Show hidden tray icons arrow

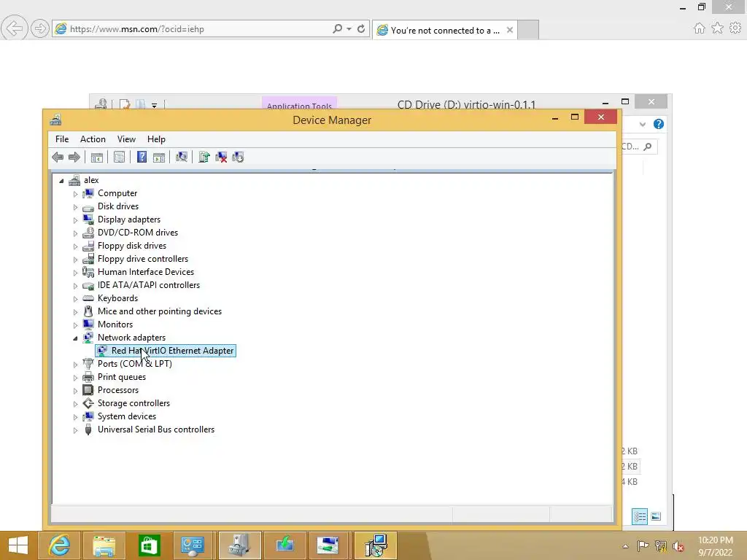625,546
